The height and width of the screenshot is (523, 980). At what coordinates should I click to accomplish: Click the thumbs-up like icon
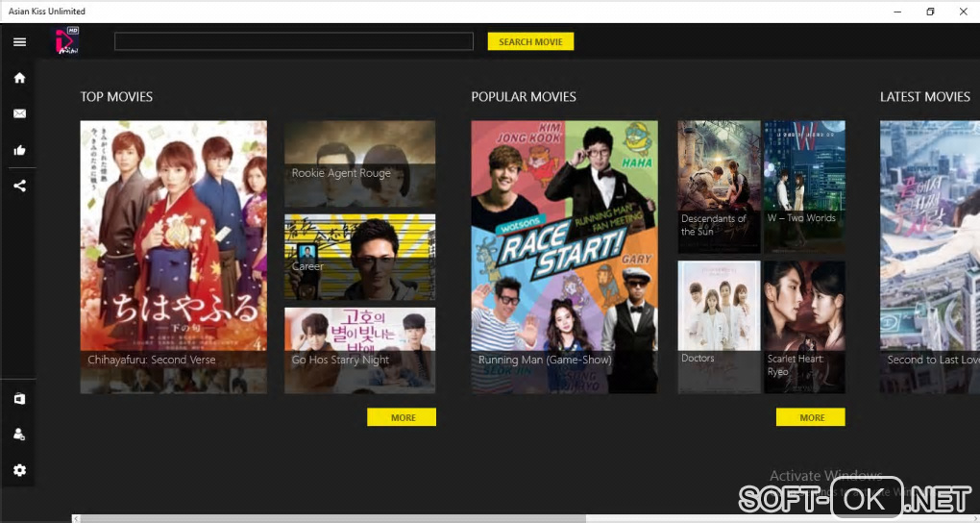(x=19, y=150)
